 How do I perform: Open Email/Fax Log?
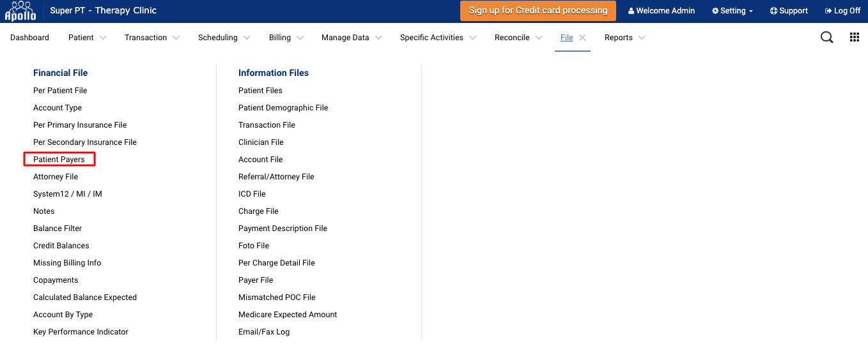(264, 332)
